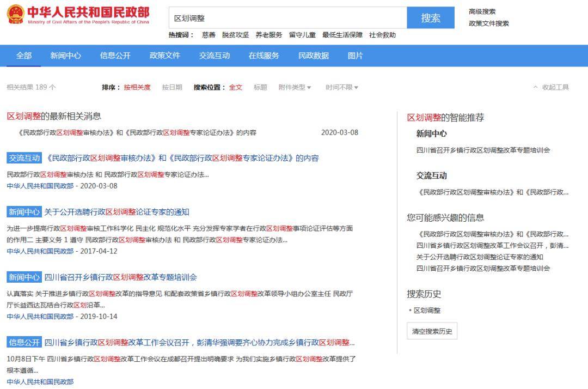Set search position to 标题
Image resolution: width=588 pixels, height=389 pixels.
point(260,87)
